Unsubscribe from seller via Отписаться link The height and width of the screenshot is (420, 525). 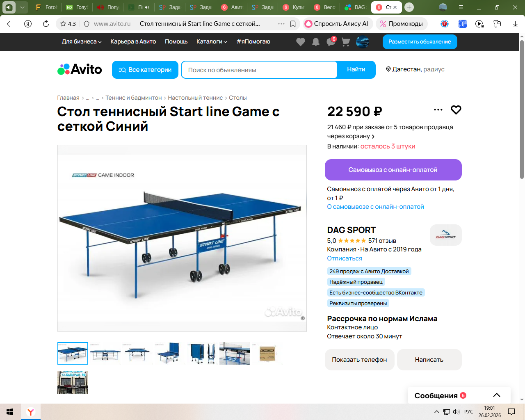345,258
